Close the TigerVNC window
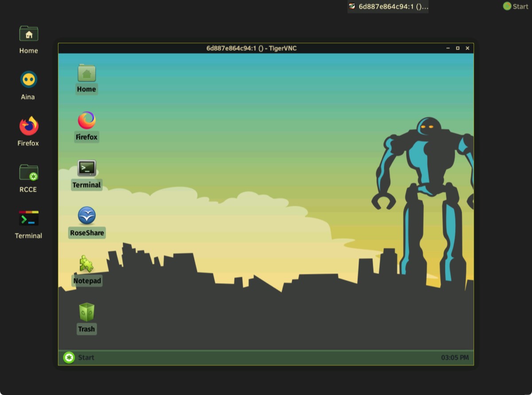 click(x=467, y=48)
